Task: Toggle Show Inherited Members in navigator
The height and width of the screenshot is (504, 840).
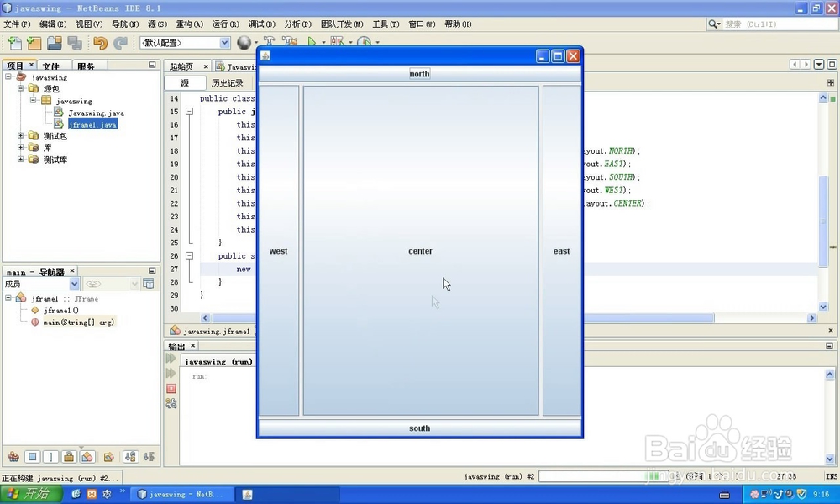Action: pos(13,457)
